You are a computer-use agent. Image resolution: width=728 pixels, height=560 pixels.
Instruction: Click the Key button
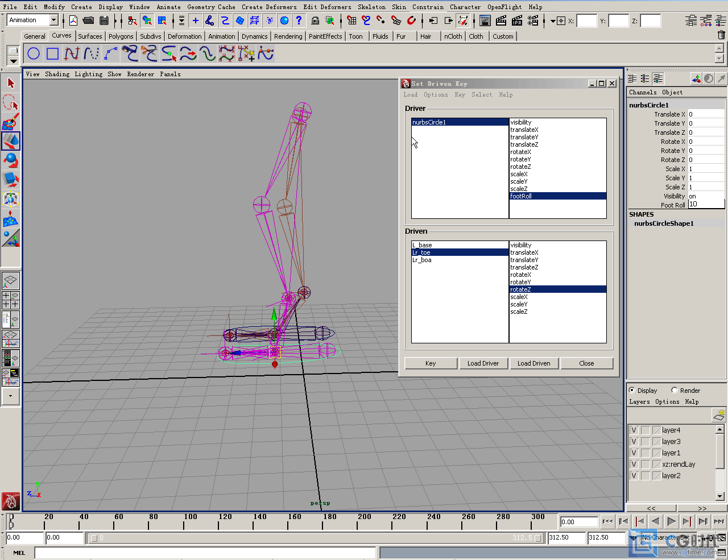(x=431, y=363)
